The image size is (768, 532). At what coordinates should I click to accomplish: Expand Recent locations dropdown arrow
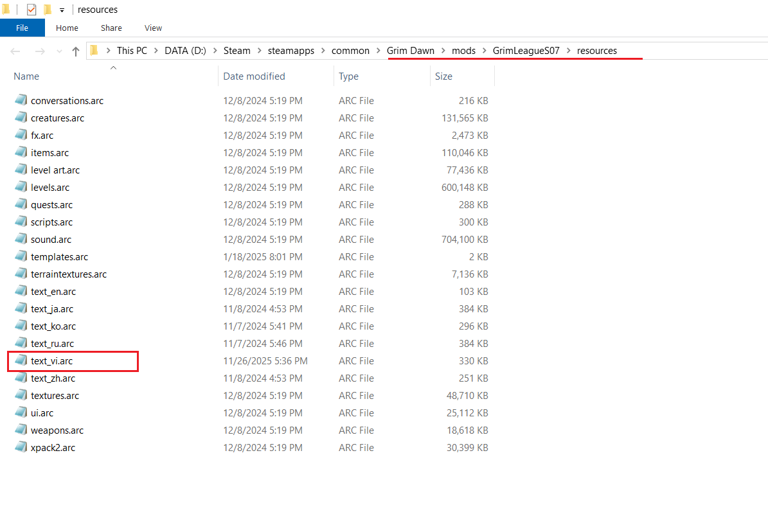coord(58,51)
